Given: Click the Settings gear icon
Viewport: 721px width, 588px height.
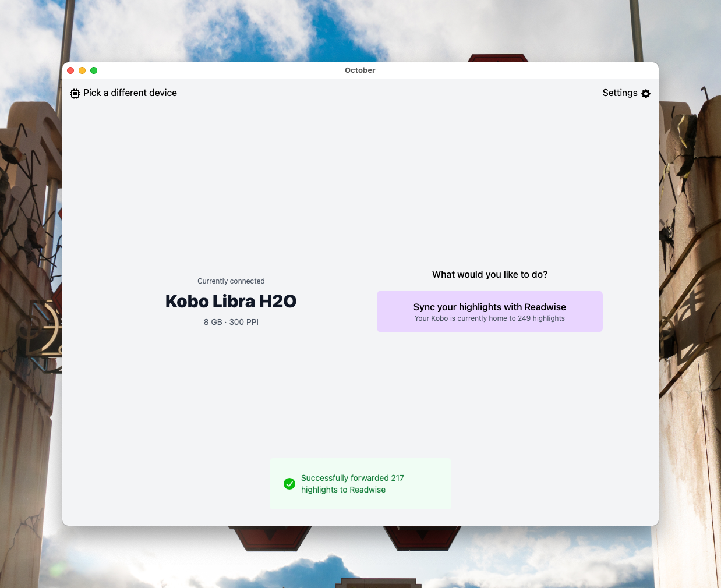Looking at the screenshot, I should (x=646, y=94).
